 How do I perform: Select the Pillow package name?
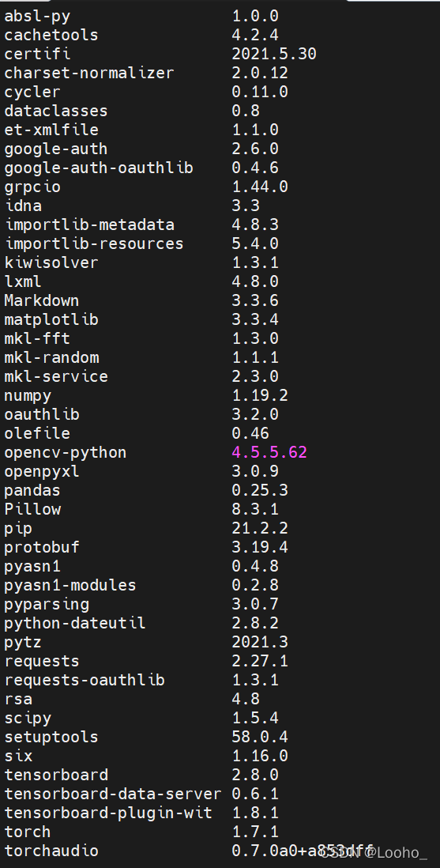coord(32,509)
